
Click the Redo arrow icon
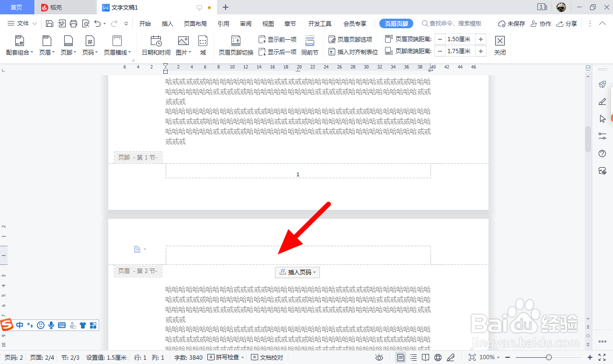point(114,23)
